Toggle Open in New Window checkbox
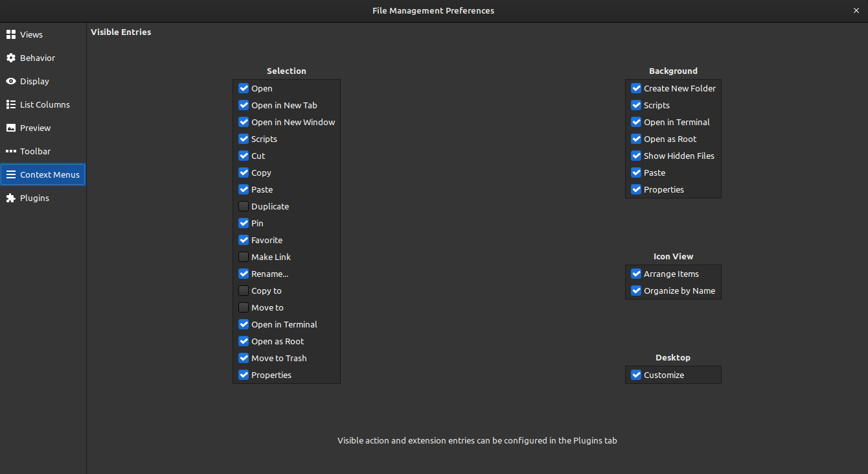Image resolution: width=868 pixels, height=474 pixels. (x=244, y=122)
